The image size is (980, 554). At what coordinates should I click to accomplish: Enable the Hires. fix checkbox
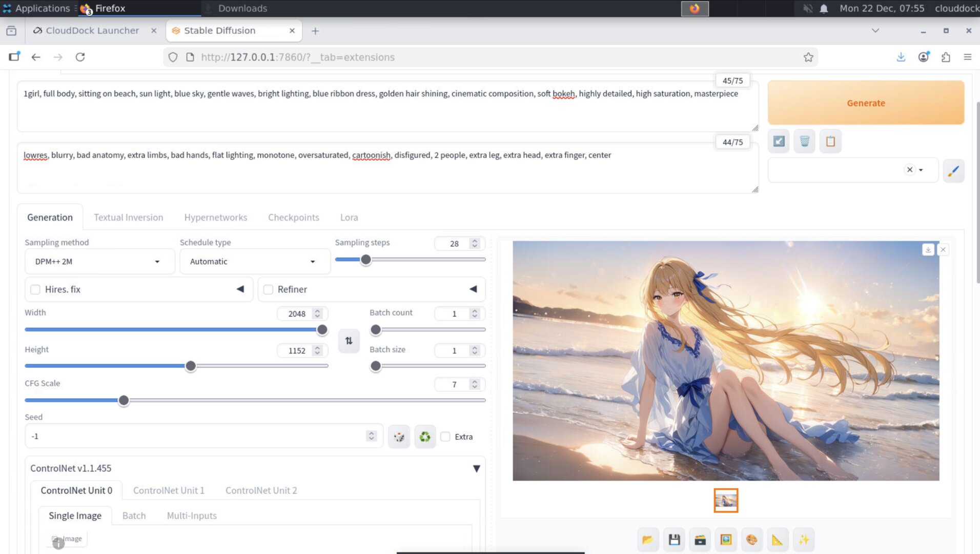(x=35, y=289)
